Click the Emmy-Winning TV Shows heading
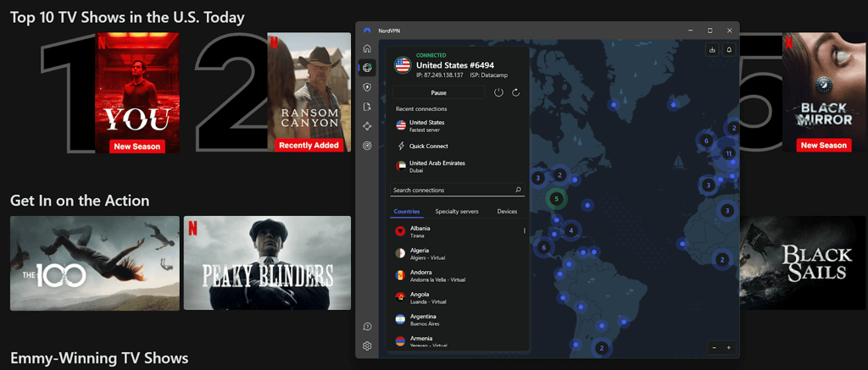 [x=99, y=358]
